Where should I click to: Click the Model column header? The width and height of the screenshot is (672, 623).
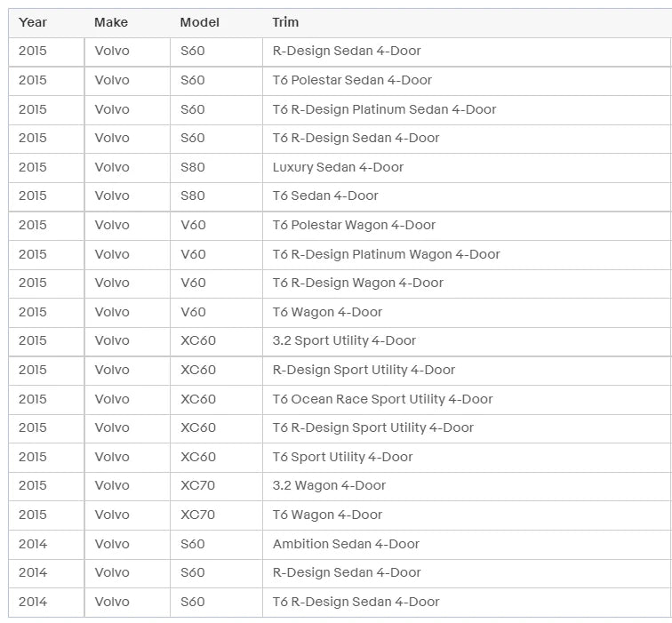tap(199, 22)
